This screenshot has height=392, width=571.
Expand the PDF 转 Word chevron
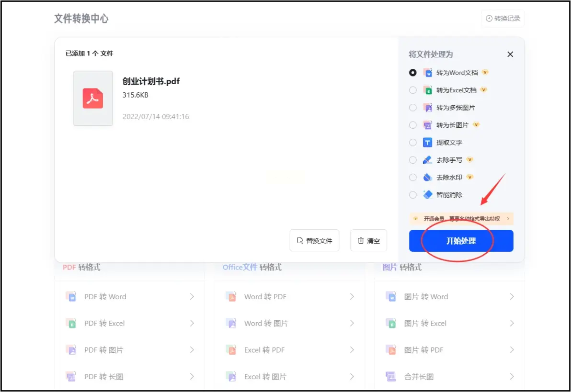point(192,297)
